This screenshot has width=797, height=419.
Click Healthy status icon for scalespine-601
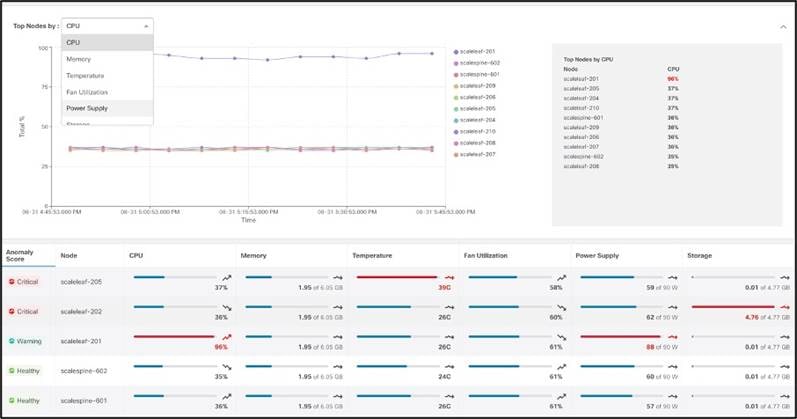coord(12,400)
